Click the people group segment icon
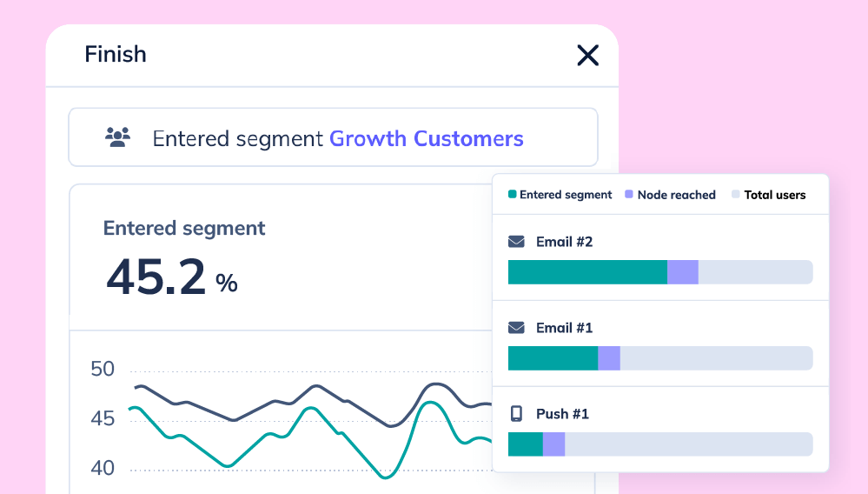Screen dimensions: 868x494 pos(118,137)
